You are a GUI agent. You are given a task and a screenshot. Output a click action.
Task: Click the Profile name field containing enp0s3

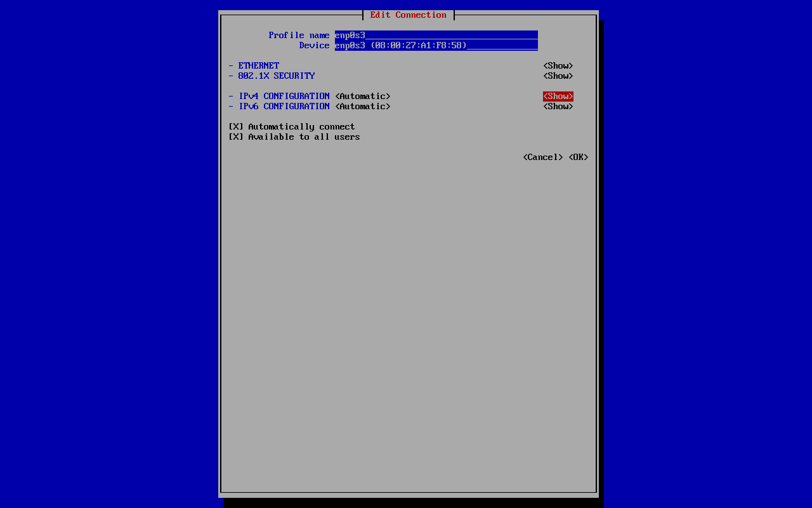click(436, 36)
